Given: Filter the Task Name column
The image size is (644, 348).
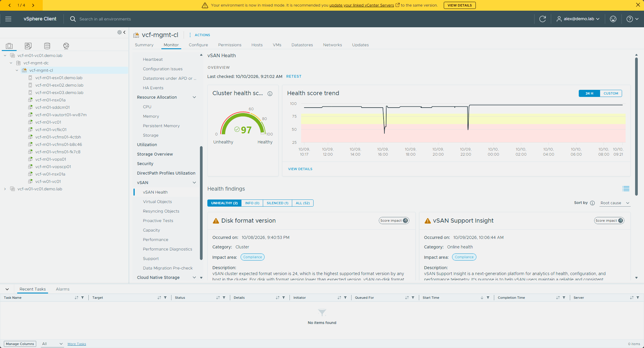Looking at the screenshot, I should (x=82, y=298).
